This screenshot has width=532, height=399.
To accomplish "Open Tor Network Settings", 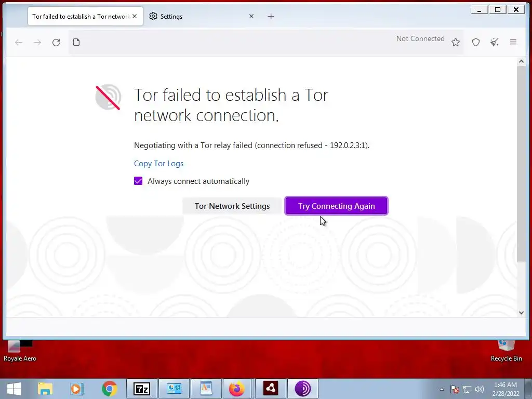I will click(232, 206).
